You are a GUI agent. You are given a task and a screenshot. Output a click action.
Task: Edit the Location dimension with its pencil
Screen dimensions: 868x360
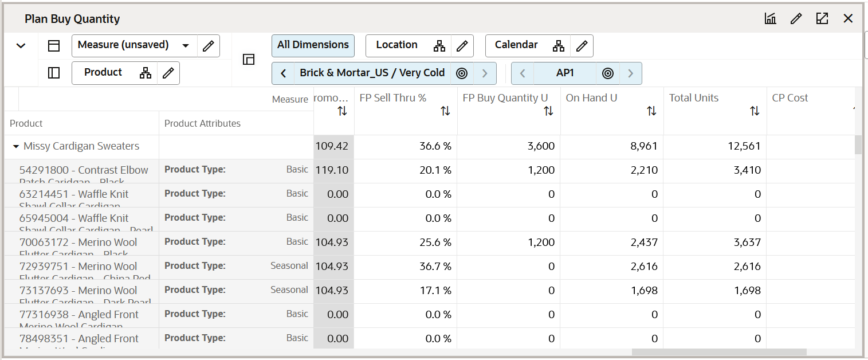coord(462,46)
